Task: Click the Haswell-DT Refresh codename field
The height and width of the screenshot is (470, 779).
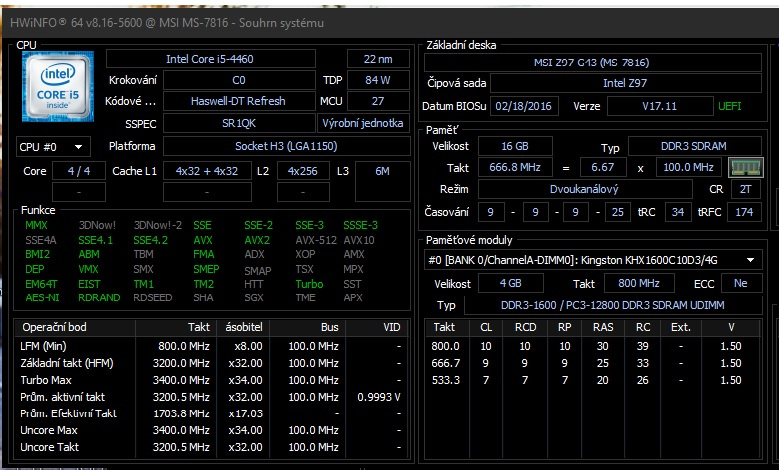Action: click(x=238, y=101)
